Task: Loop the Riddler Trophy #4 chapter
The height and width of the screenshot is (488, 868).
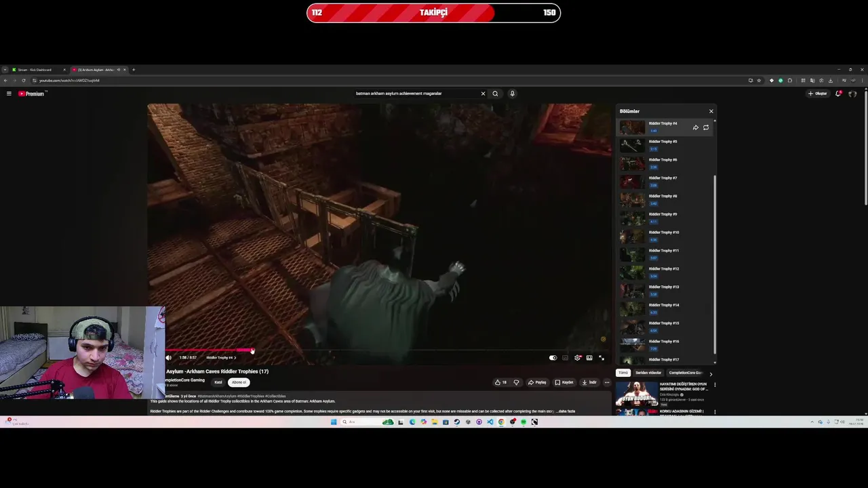Action: [x=706, y=127]
